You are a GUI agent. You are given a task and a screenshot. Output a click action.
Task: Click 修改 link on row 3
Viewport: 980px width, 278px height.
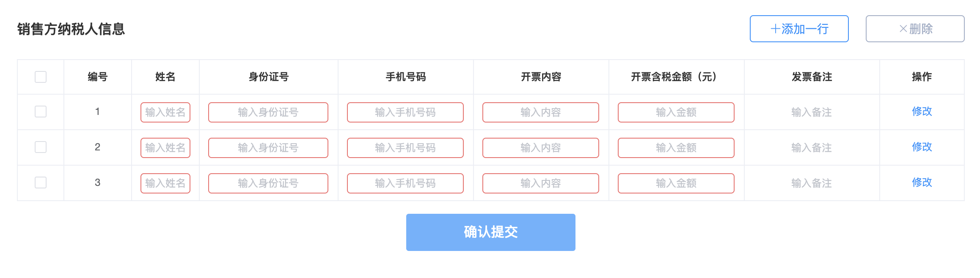[x=923, y=183]
